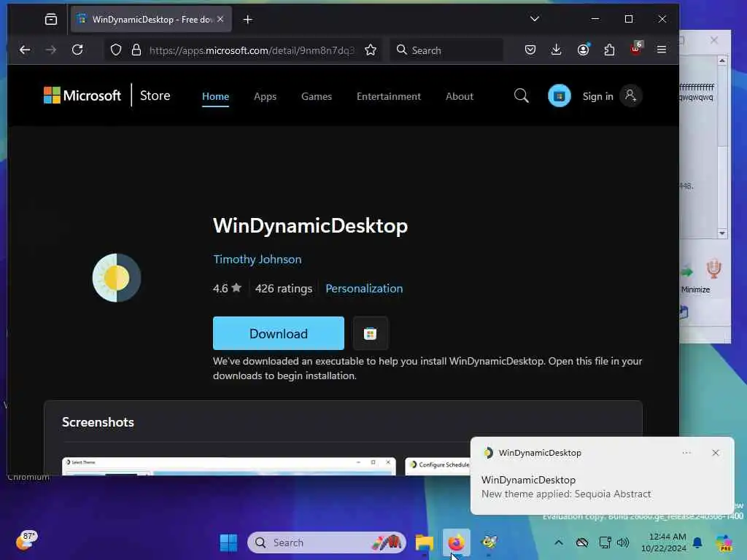This screenshot has height=560, width=747.
Task: Open the About page
Action: [x=460, y=96]
